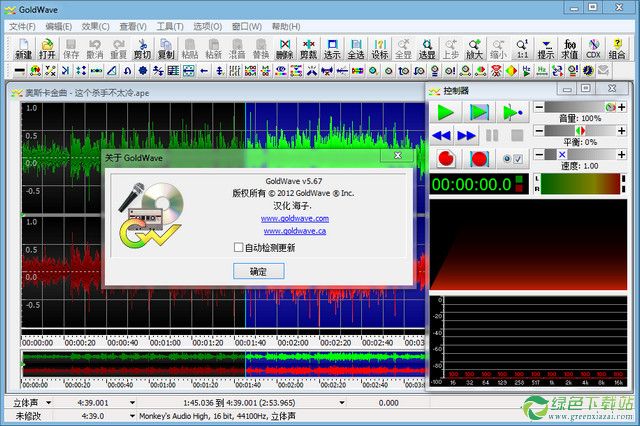
Task: Click the minus button on balance slider
Action: point(539,131)
